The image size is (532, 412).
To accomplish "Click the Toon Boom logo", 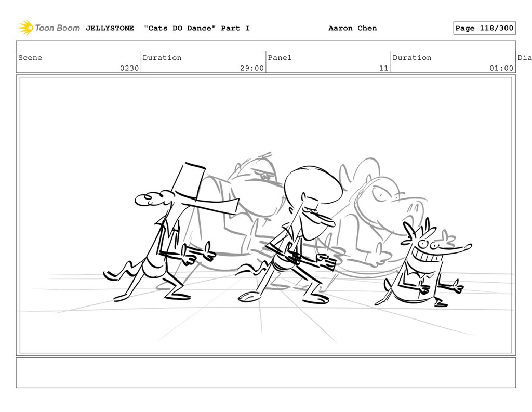I will [49, 28].
